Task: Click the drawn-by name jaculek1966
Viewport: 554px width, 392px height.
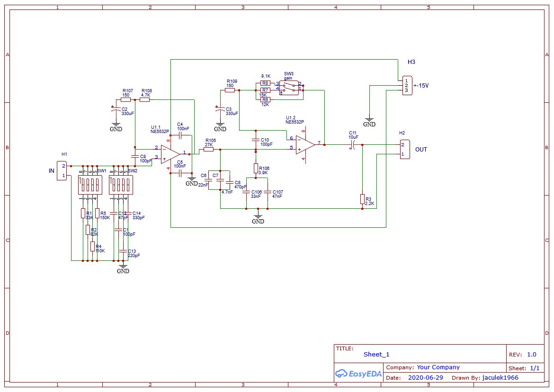Action: point(500,378)
